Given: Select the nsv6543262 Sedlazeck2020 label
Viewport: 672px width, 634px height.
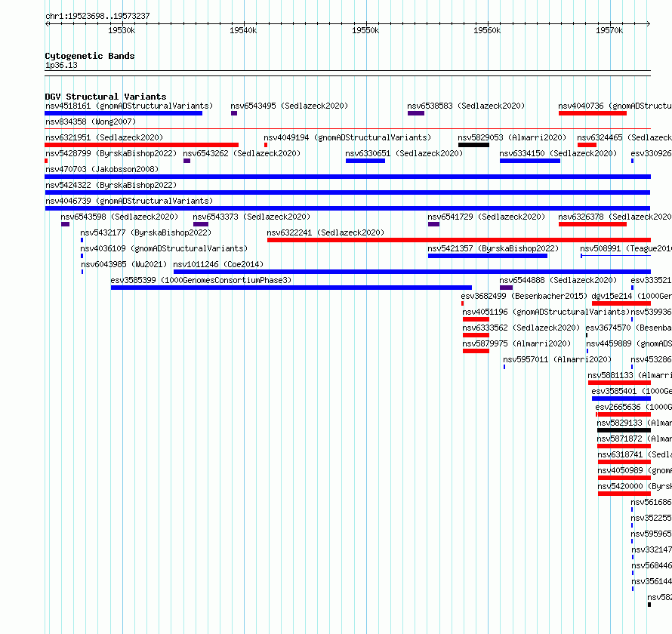Looking at the screenshot, I should pos(242,153).
